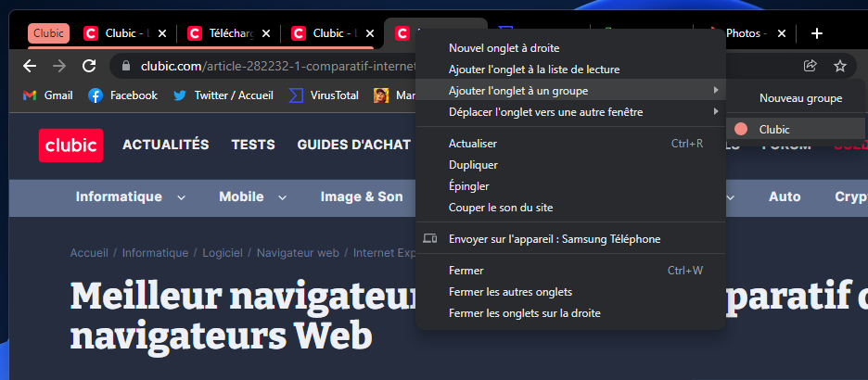Viewport: 868px width, 380px height.
Task: Add tab to the Clubic group
Action: [x=795, y=130]
